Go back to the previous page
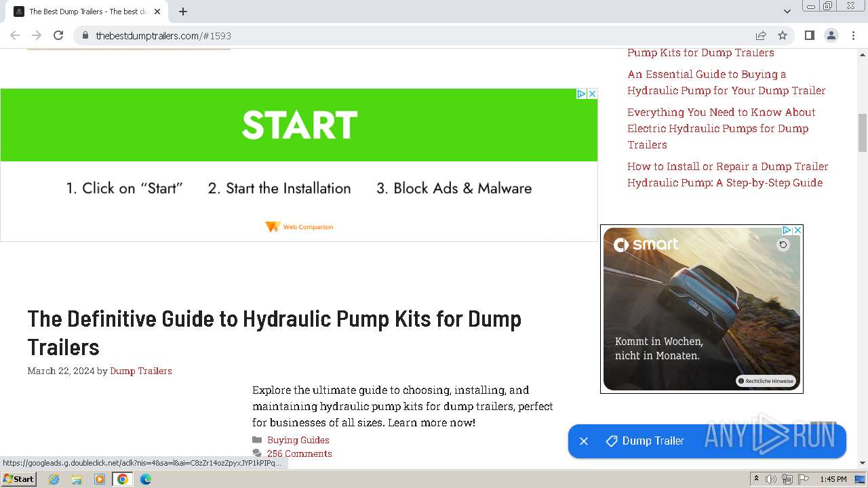This screenshot has width=868, height=488. pyautogui.click(x=15, y=35)
